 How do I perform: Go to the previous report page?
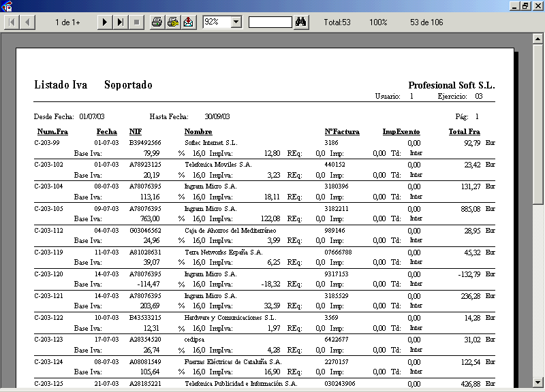[27, 22]
